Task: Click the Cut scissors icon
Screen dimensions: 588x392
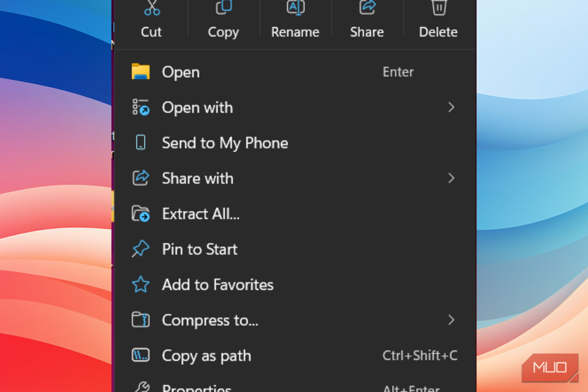Action: (x=152, y=7)
